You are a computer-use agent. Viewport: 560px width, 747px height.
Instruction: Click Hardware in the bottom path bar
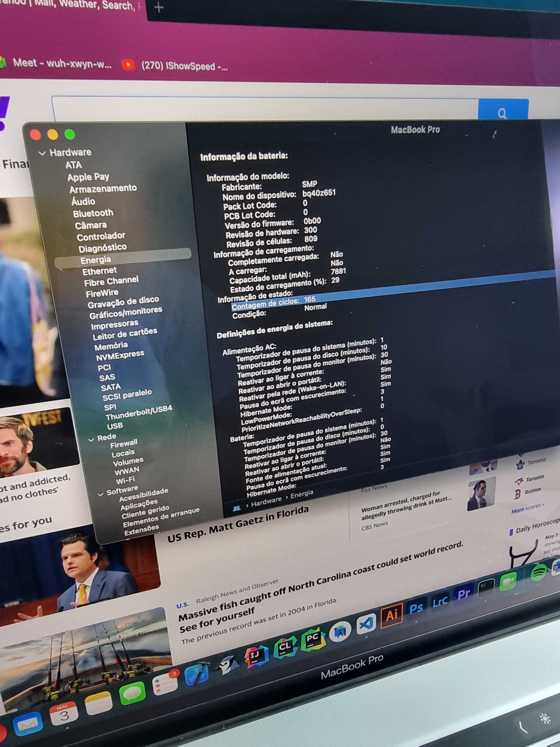[x=266, y=502]
